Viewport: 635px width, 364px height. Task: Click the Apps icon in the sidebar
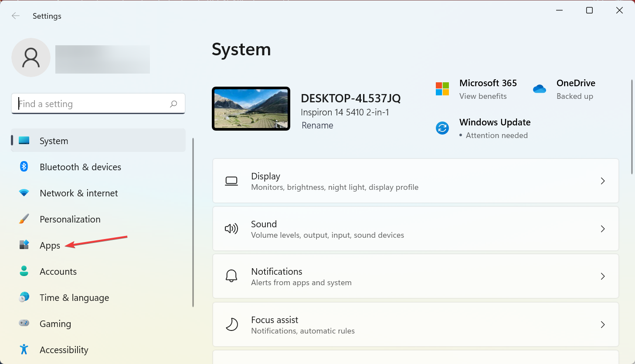pos(24,245)
